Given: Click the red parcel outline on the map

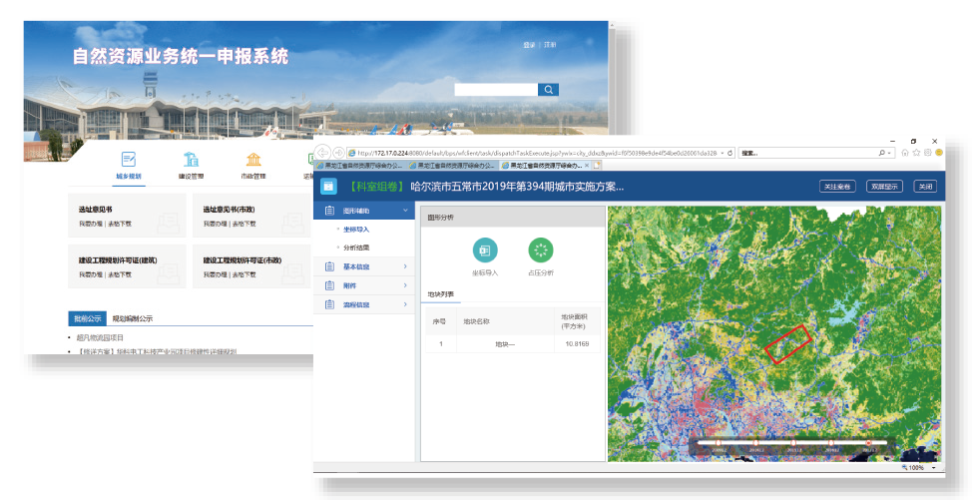Looking at the screenshot, I should [788, 342].
